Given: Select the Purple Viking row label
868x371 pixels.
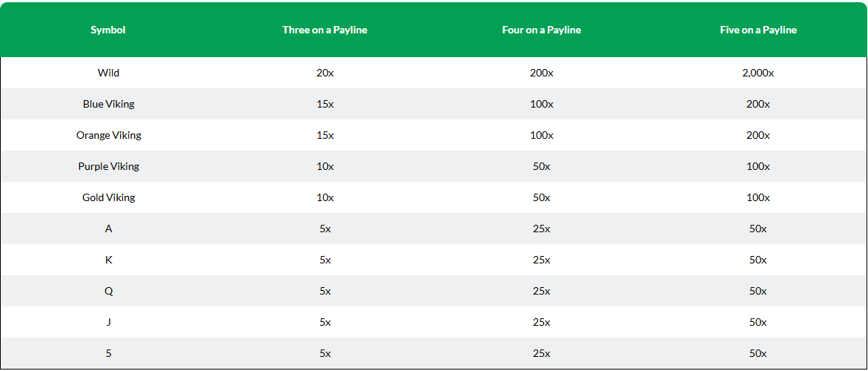Looking at the screenshot, I should [108, 166].
